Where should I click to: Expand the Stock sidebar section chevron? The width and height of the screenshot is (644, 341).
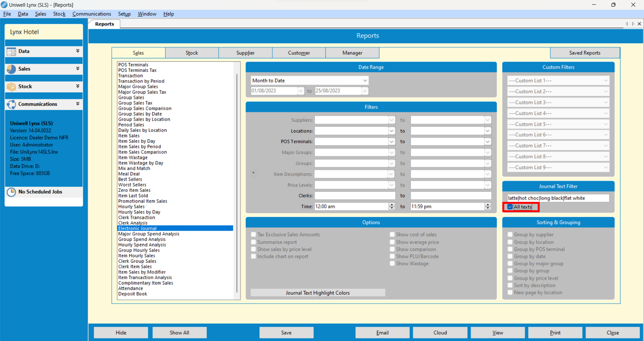(x=78, y=86)
